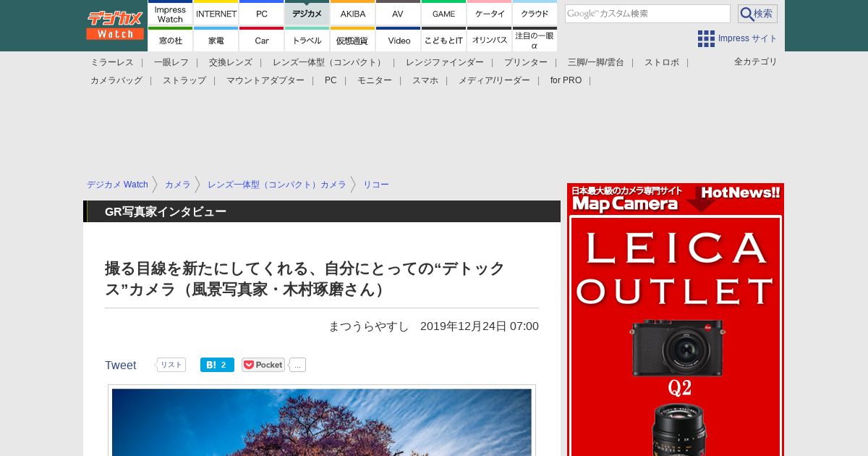This screenshot has width=868, height=456.
Task: Open the more share options ellipsis
Action: pos(297,365)
